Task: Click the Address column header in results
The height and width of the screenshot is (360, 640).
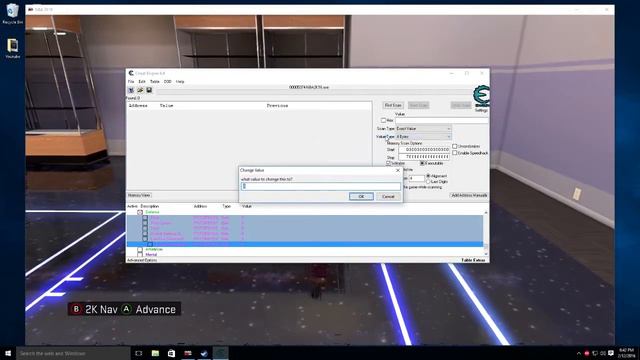Action: [138, 105]
